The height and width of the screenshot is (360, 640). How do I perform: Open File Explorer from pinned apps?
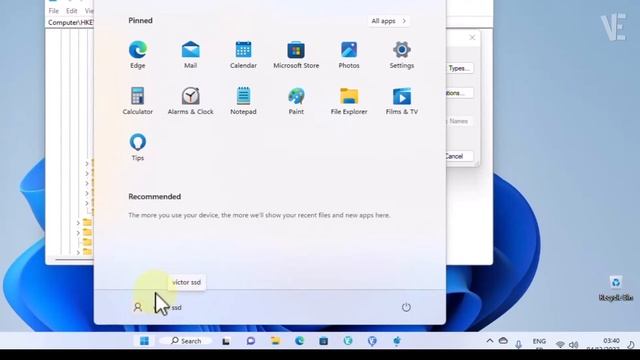[x=349, y=100]
